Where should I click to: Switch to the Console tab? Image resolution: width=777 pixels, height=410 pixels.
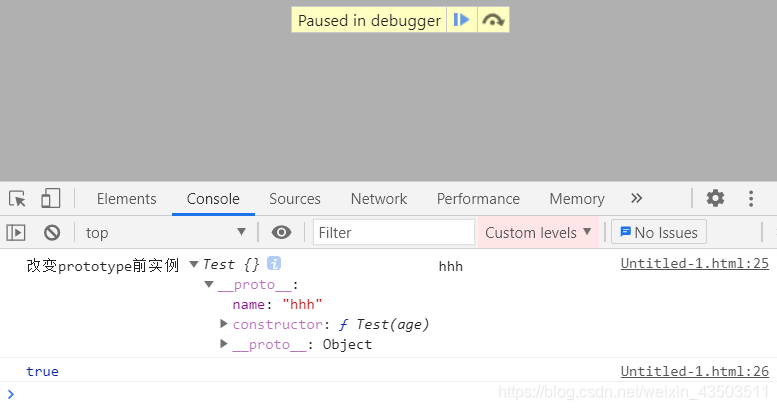click(213, 199)
